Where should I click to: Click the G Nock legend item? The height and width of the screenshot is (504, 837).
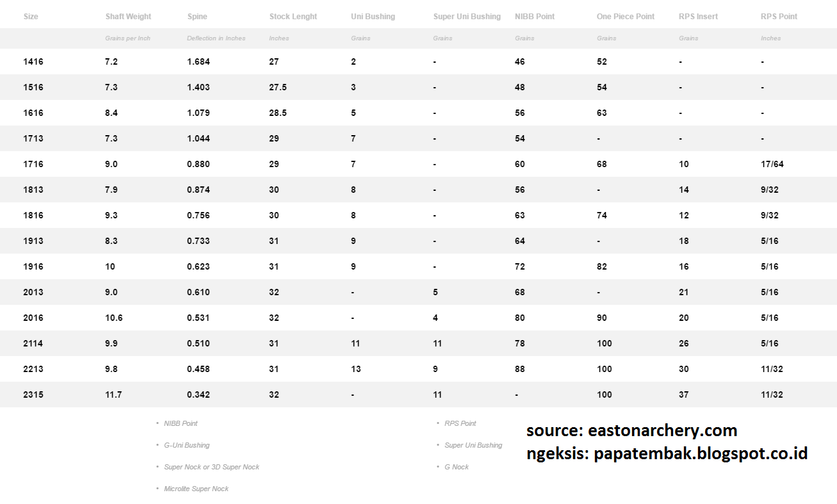click(456, 467)
